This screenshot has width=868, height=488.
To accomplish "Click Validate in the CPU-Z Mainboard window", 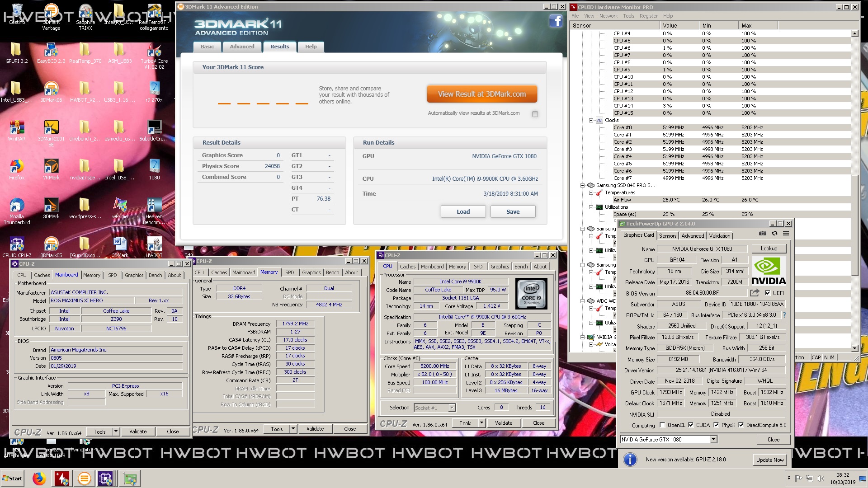I will click(138, 432).
